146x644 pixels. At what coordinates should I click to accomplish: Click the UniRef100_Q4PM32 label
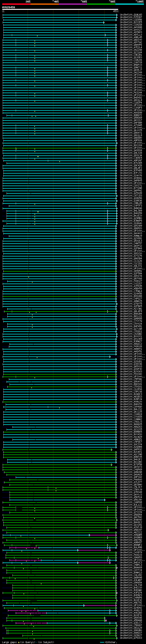click(131, 450)
